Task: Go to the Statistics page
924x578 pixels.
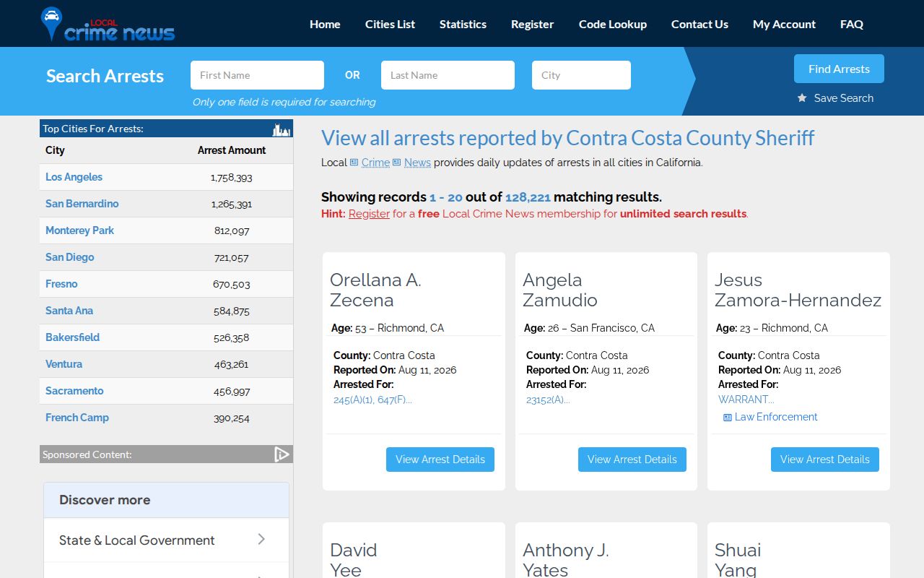Action: tap(463, 24)
